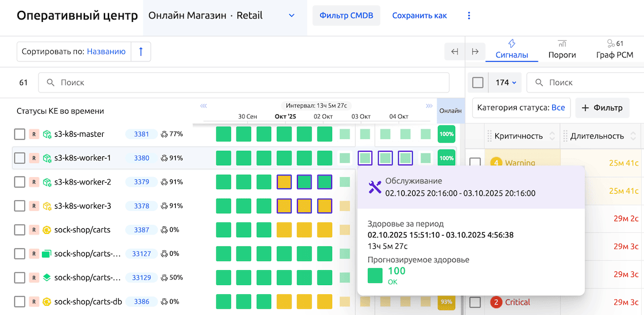Open the Граф РСМ tab

614,50
